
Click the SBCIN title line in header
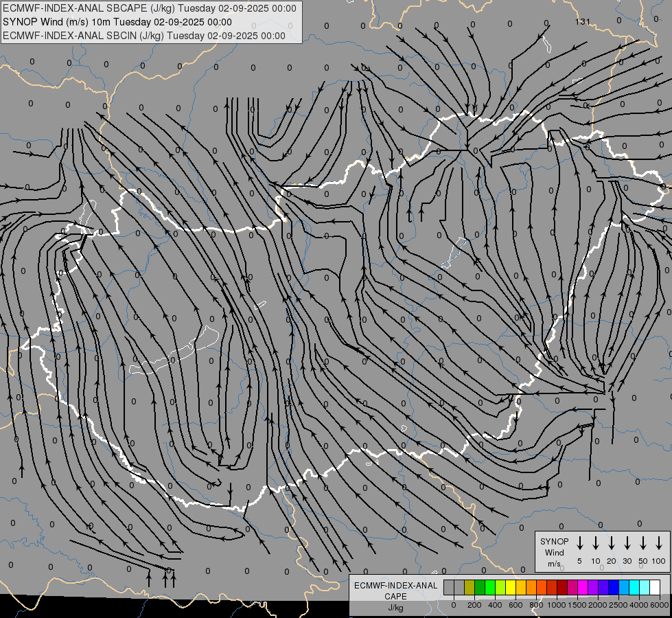click(144, 36)
